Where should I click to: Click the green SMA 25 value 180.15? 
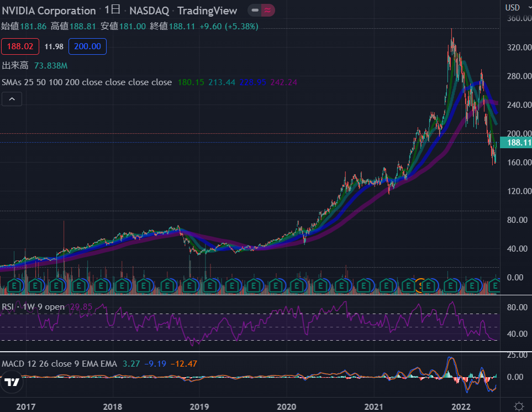click(191, 82)
